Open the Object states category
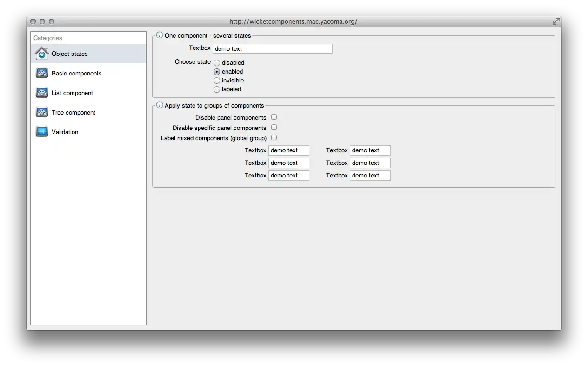 point(88,54)
